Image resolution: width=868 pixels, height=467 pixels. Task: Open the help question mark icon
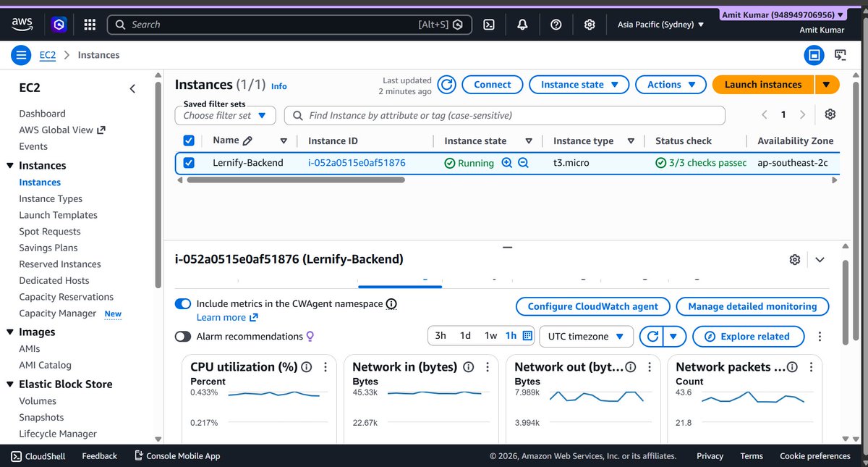(x=556, y=25)
